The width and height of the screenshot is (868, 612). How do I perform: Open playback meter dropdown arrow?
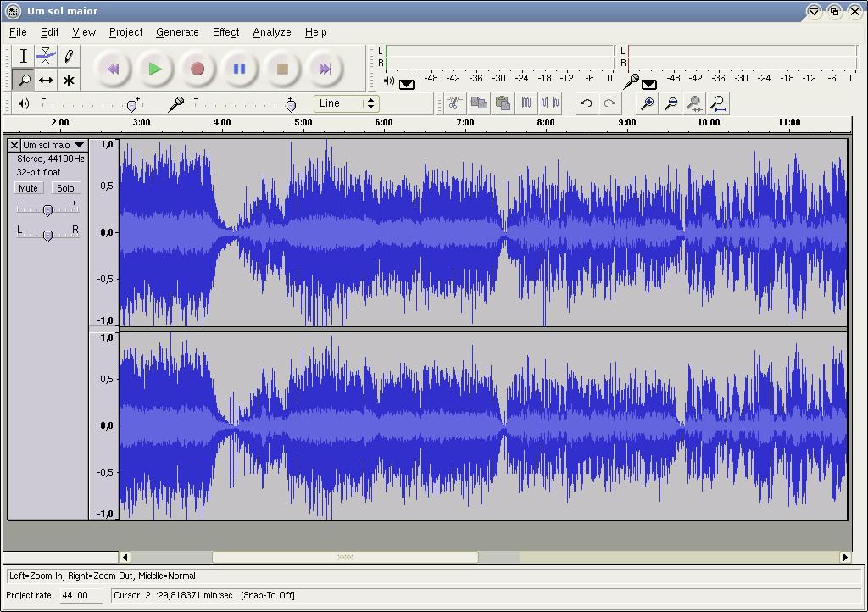coord(406,84)
